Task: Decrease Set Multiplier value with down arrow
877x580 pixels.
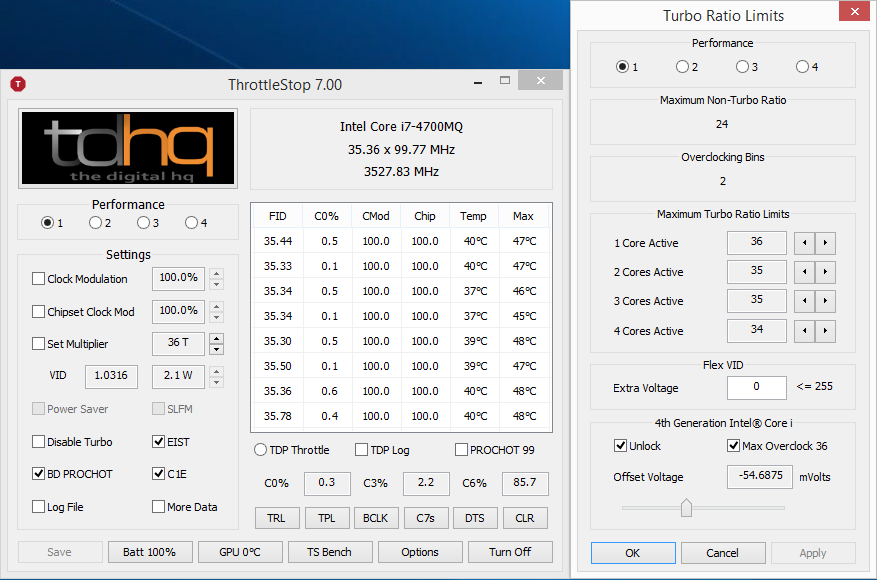Action: 216,350
